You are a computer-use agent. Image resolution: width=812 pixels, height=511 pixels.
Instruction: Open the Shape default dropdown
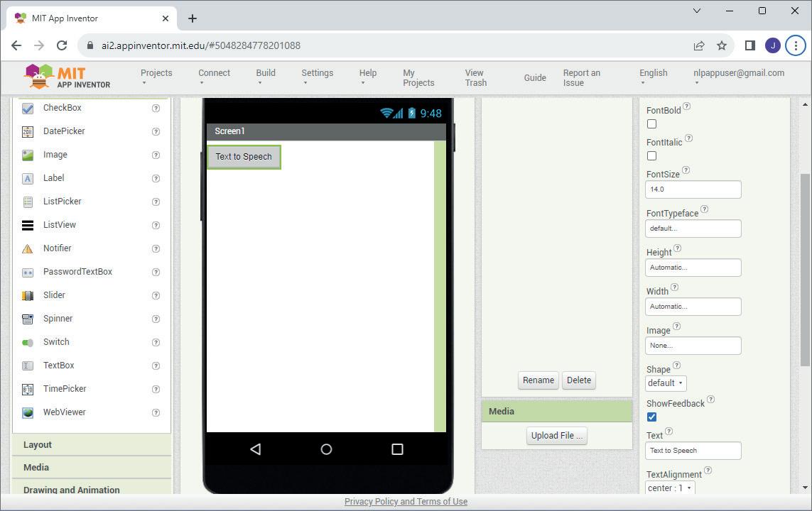point(666,383)
